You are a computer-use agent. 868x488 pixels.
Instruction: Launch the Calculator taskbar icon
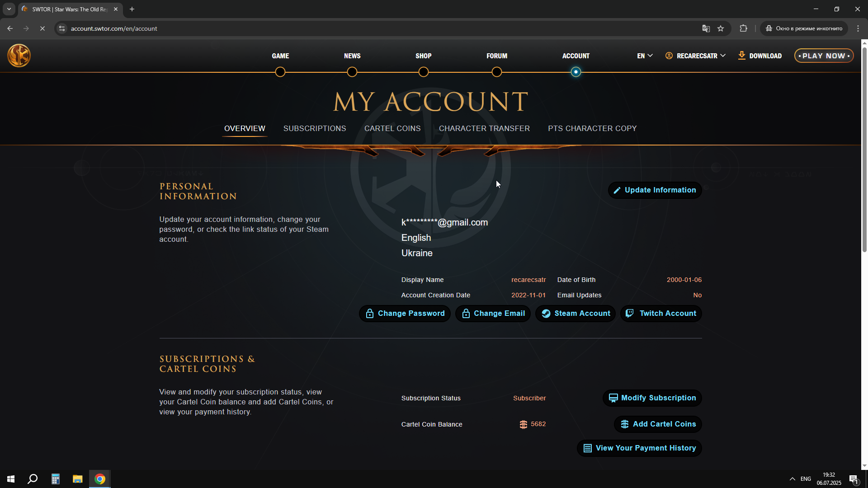pos(55,479)
